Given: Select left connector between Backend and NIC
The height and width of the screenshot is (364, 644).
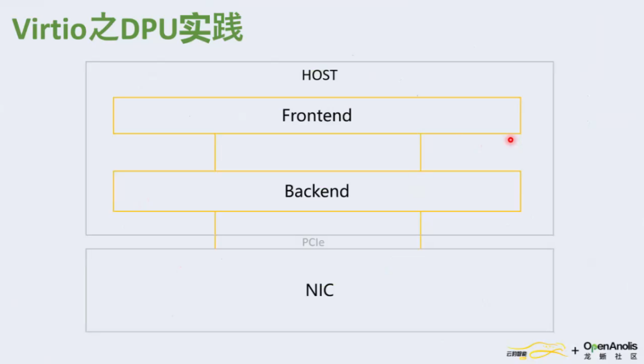Looking at the screenshot, I should point(215,230).
